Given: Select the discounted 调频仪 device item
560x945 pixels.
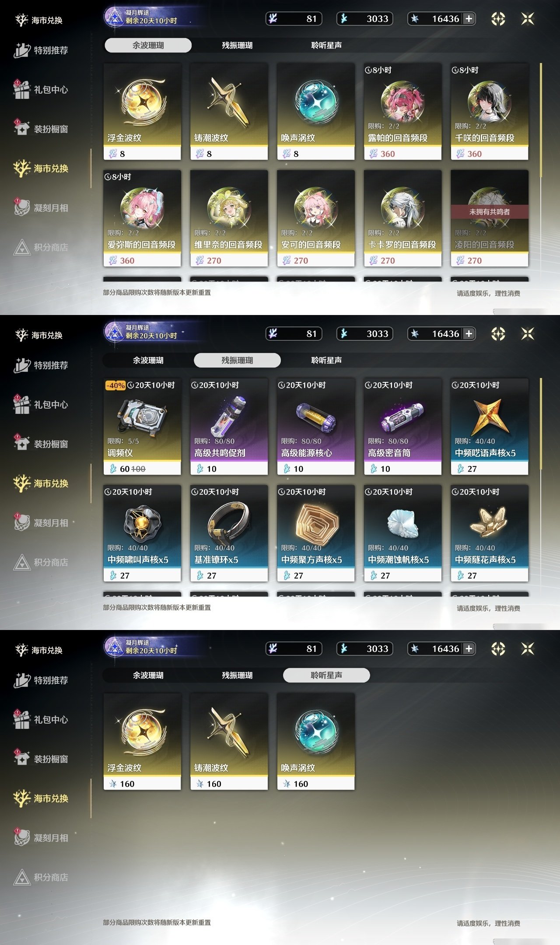Looking at the screenshot, I should coord(142,427).
